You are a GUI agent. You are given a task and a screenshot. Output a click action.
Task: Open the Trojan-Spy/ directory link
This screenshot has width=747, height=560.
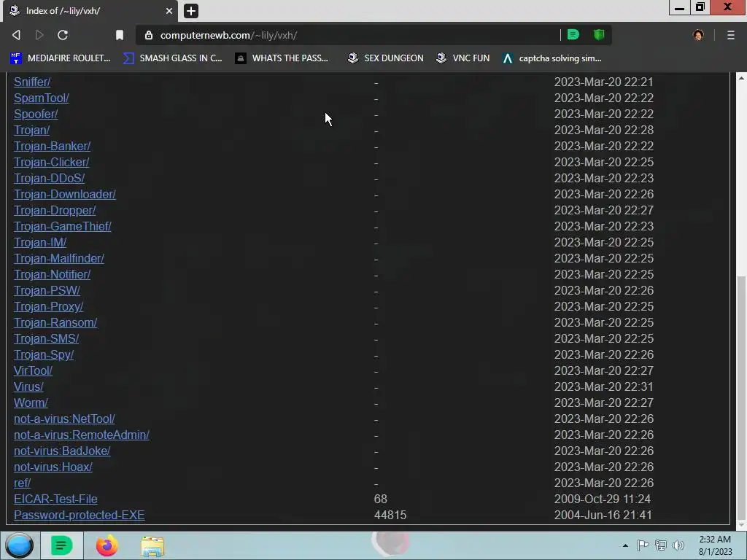[44, 355]
